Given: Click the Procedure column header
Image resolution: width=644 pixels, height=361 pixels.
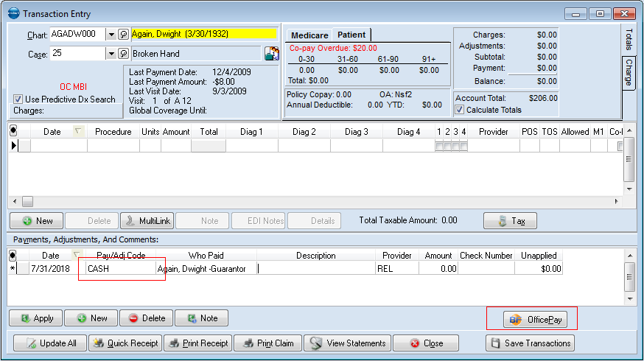Looking at the screenshot, I should [113, 131].
